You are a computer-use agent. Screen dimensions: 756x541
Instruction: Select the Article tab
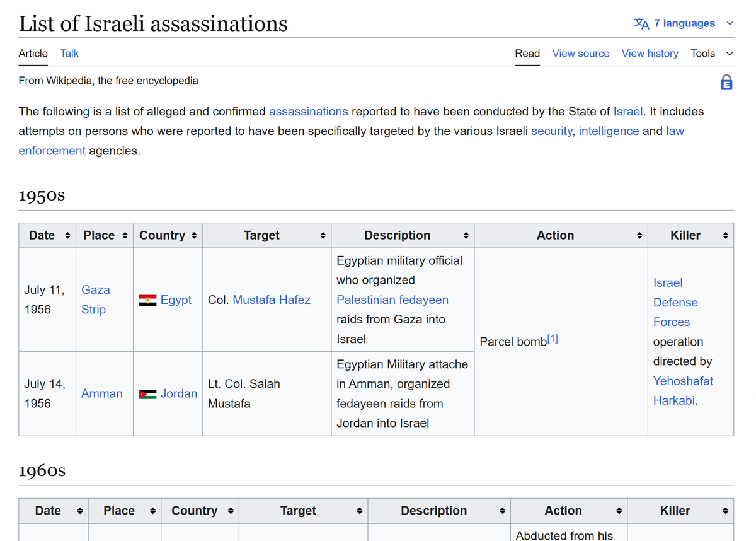click(33, 54)
